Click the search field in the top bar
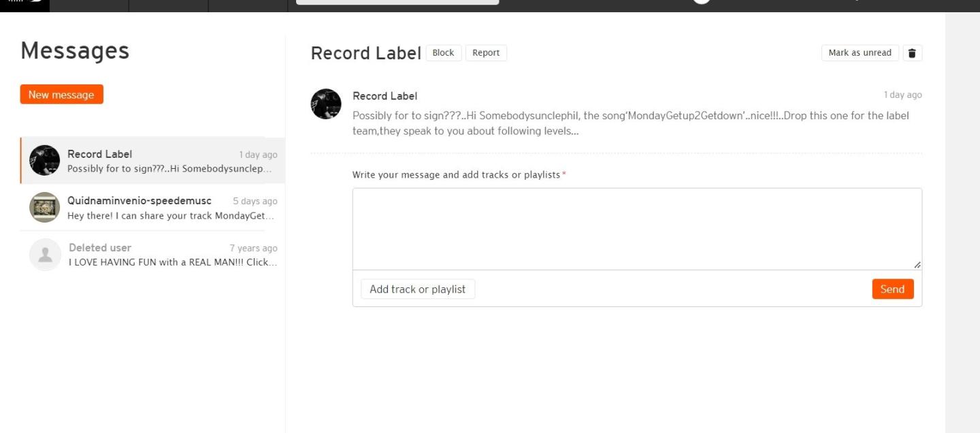Viewport: 980px width, 433px height. pos(397,3)
